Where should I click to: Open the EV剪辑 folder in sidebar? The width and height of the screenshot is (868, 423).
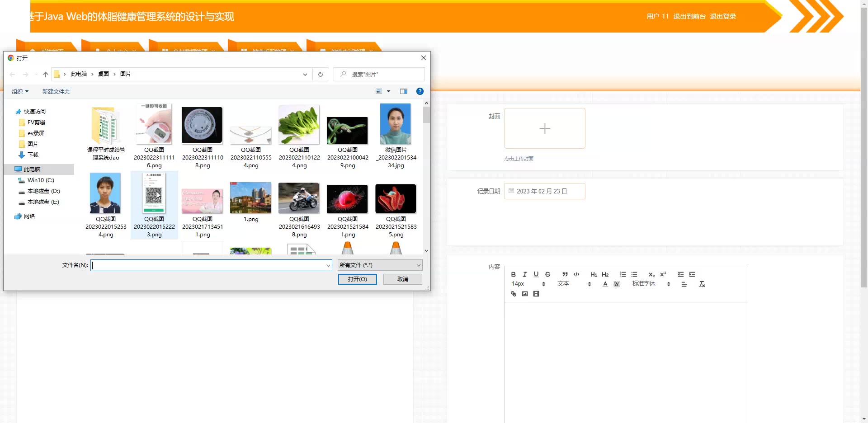click(x=36, y=122)
